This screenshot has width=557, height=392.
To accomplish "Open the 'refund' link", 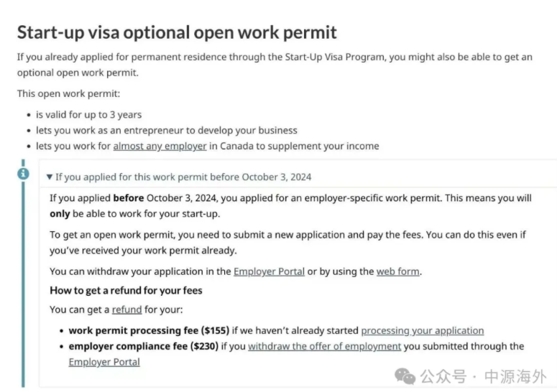I will pyautogui.click(x=126, y=309).
